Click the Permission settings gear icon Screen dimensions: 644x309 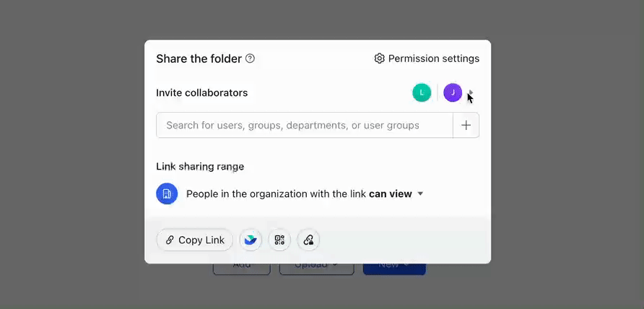click(379, 58)
